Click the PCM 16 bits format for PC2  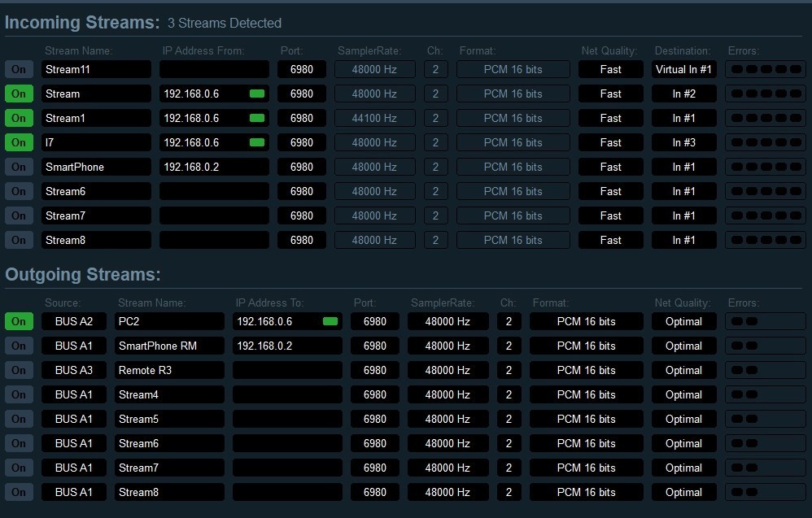(x=586, y=321)
